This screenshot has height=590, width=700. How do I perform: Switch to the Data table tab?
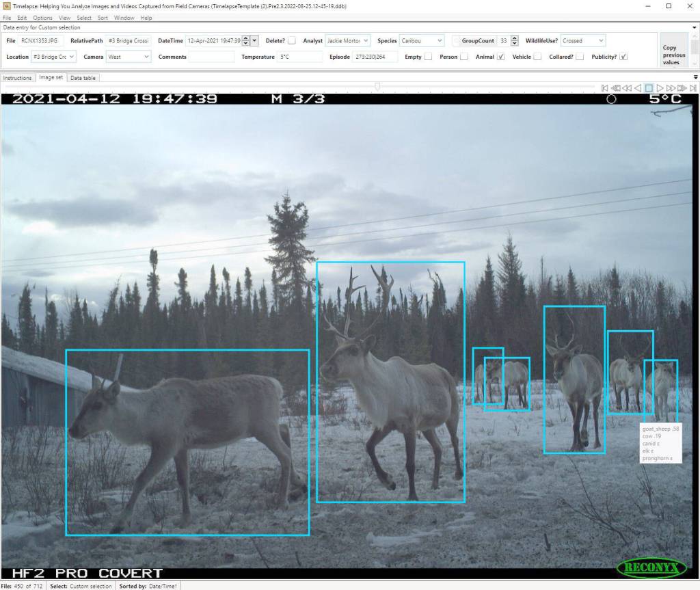(83, 78)
